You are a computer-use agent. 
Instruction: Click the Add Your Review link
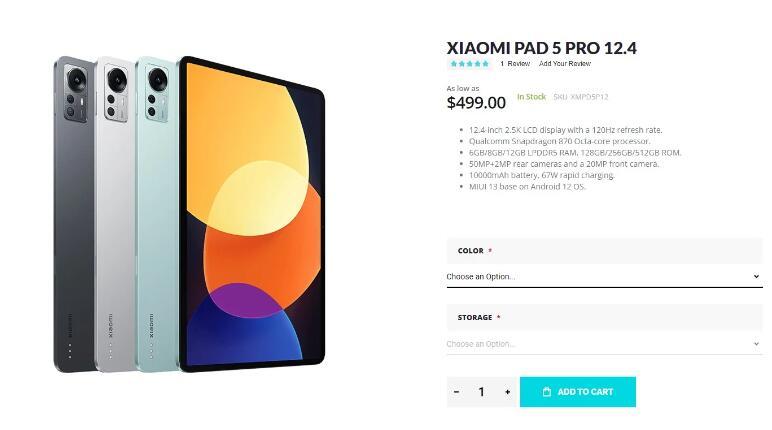pyautogui.click(x=565, y=64)
